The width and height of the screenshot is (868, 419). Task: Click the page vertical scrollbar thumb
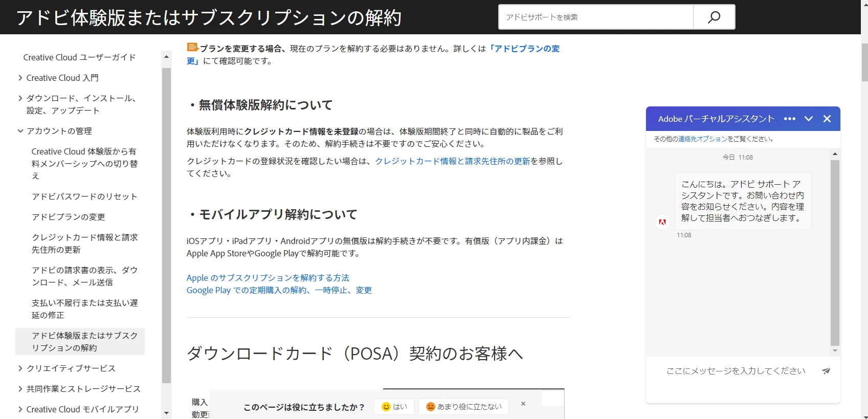point(864,61)
